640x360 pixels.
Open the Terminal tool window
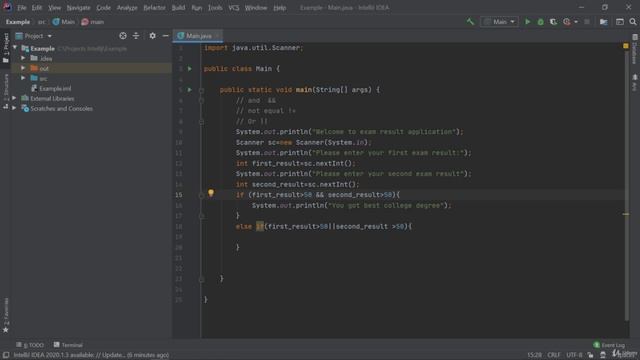pos(68,345)
